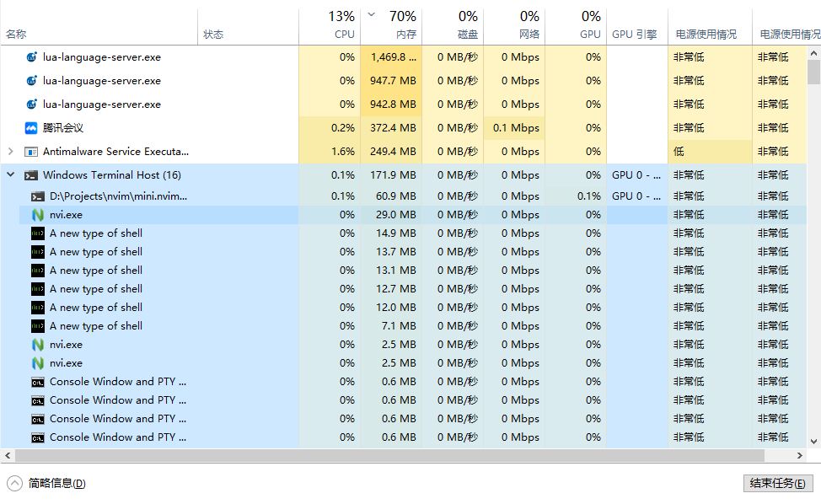This screenshot has height=504, width=821.
Task: Click the Windows Terminal Host icon
Action: tap(31, 175)
